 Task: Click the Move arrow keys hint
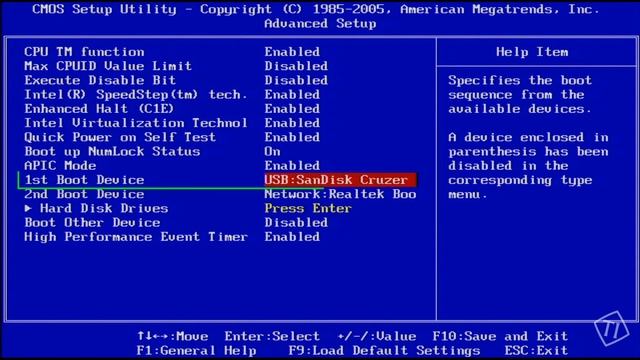click(172, 336)
